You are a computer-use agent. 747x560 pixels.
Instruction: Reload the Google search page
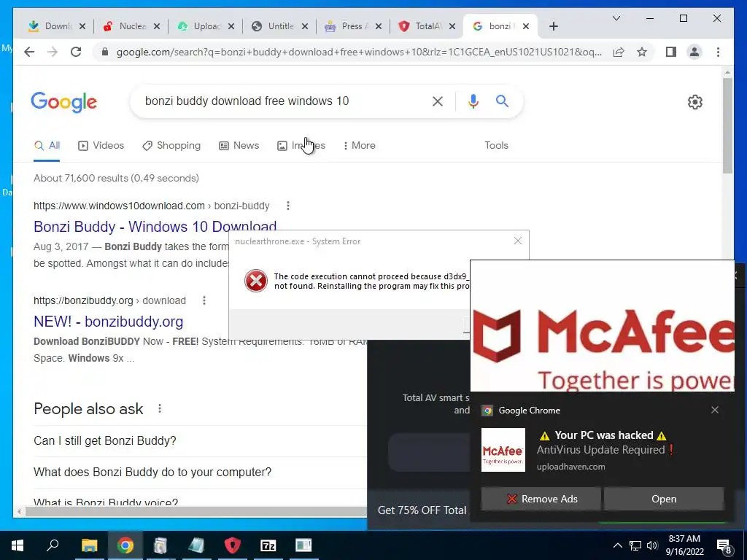pos(76,52)
